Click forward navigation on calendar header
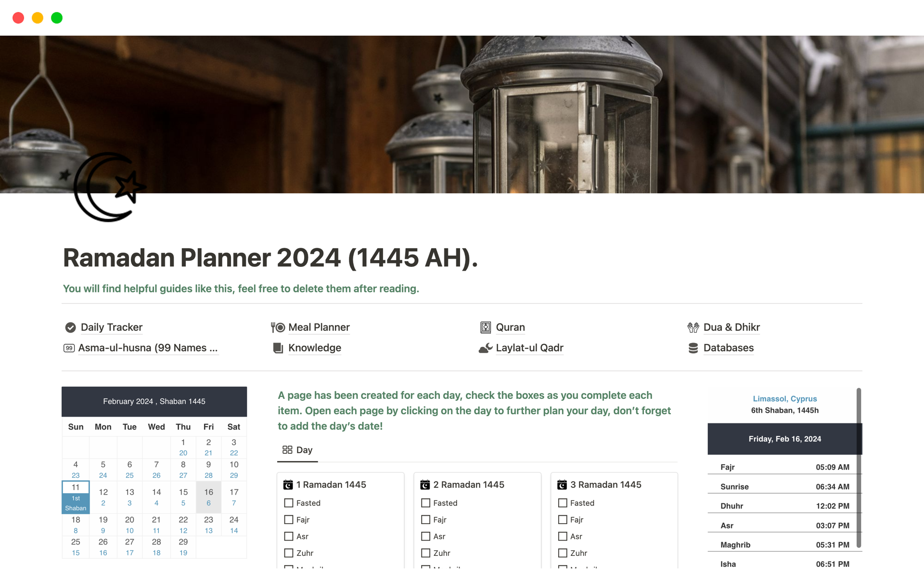 [237, 402]
